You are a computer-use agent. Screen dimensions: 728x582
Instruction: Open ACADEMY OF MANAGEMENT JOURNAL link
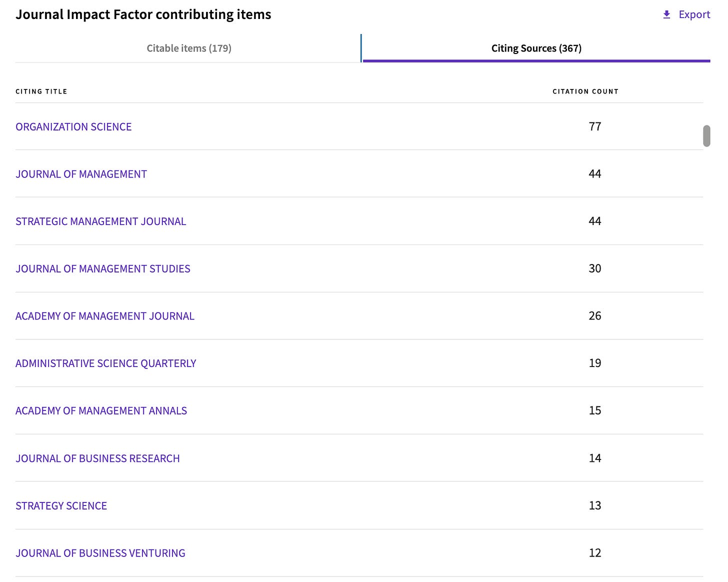point(104,316)
